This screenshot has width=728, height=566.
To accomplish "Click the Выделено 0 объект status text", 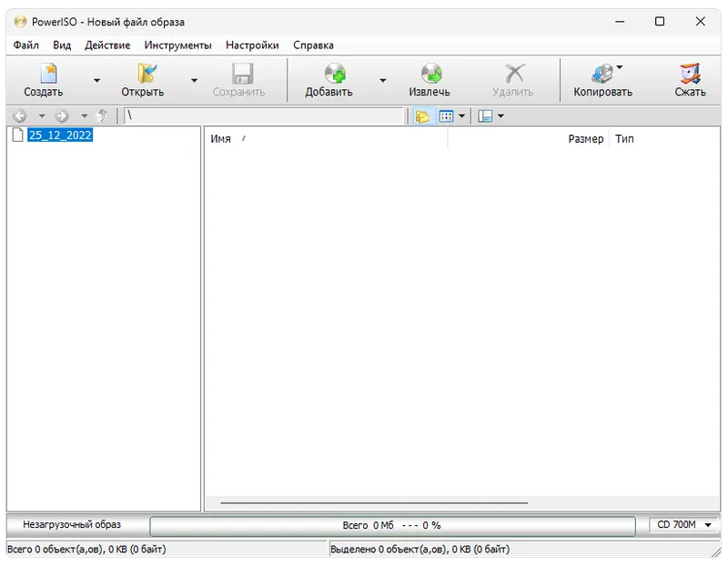I will click(420, 550).
